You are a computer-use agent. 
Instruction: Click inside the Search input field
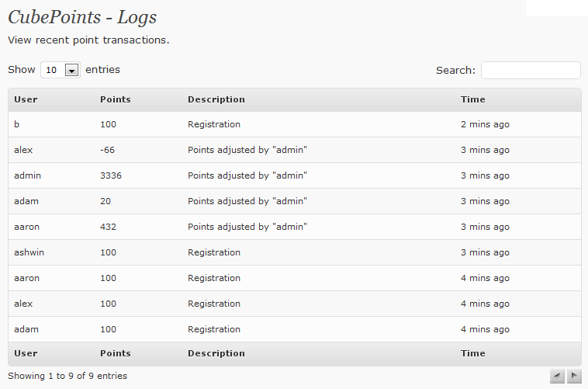pyautogui.click(x=531, y=71)
